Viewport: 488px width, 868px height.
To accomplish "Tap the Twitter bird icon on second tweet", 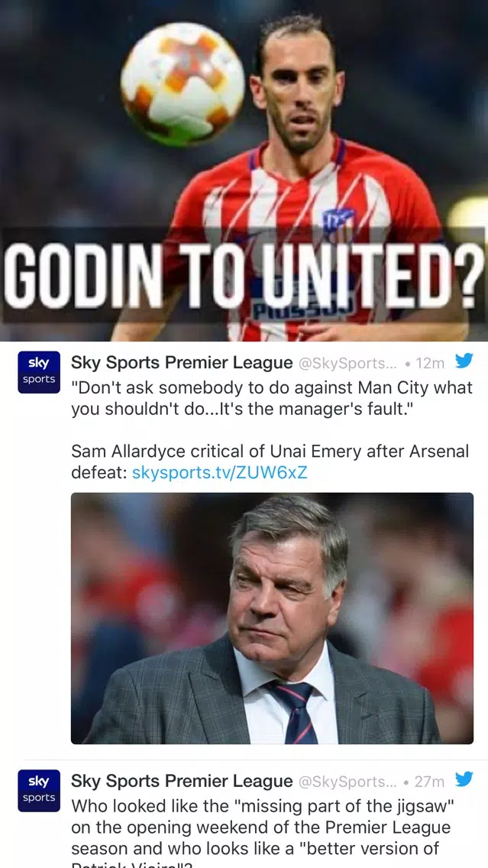I will pos(464,779).
